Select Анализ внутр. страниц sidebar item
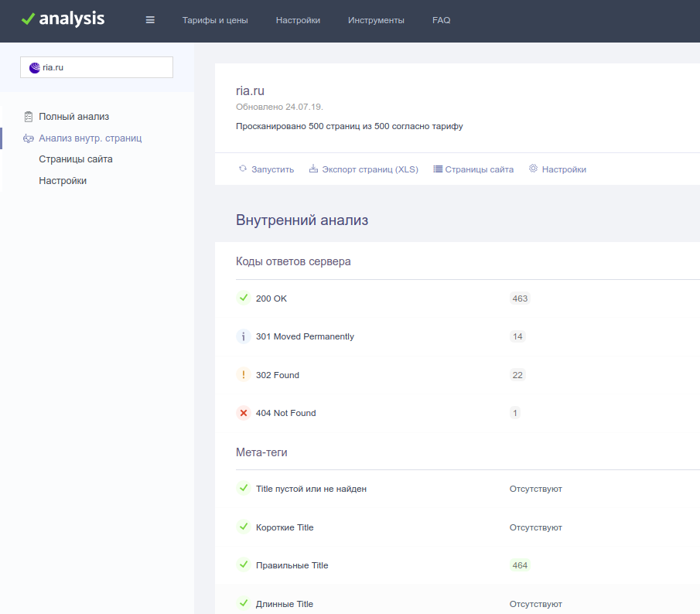The width and height of the screenshot is (700, 614). click(90, 138)
